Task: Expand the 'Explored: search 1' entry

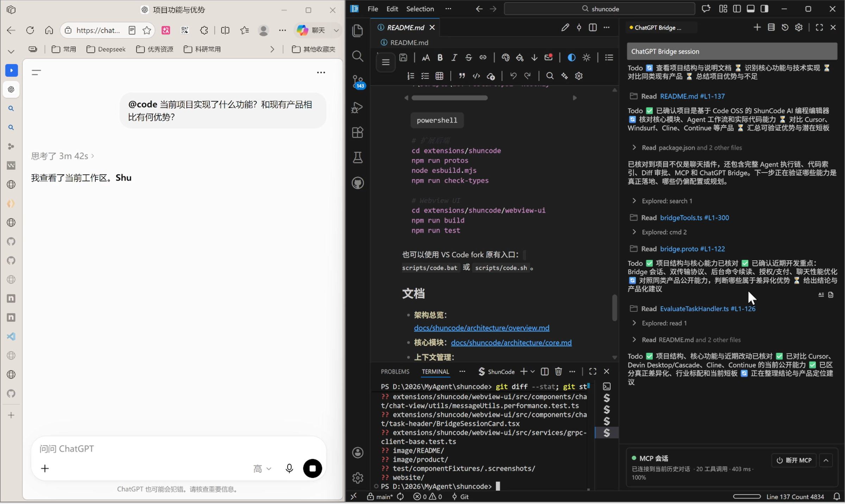Action: (x=667, y=201)
